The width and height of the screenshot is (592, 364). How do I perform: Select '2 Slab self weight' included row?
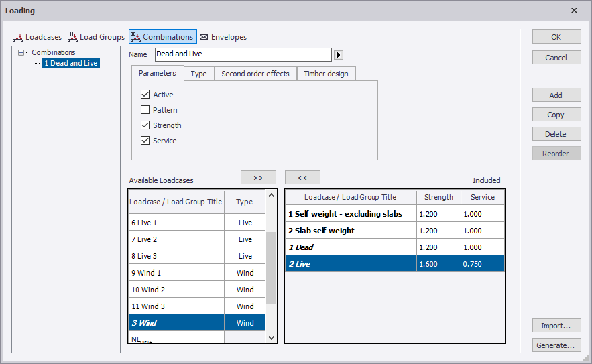(395, 231)
